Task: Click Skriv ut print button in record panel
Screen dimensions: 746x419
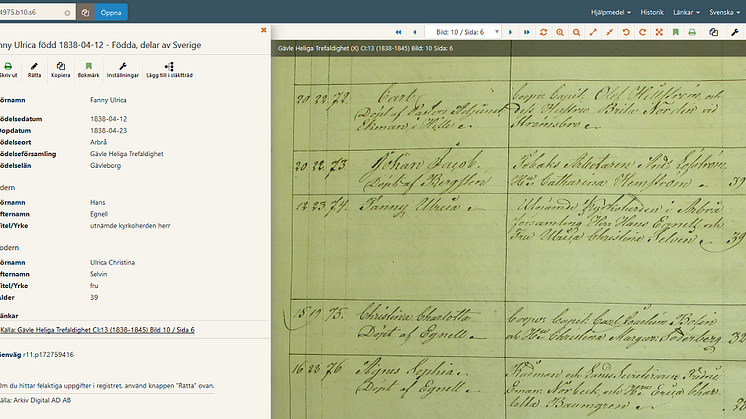Action: 8,70
